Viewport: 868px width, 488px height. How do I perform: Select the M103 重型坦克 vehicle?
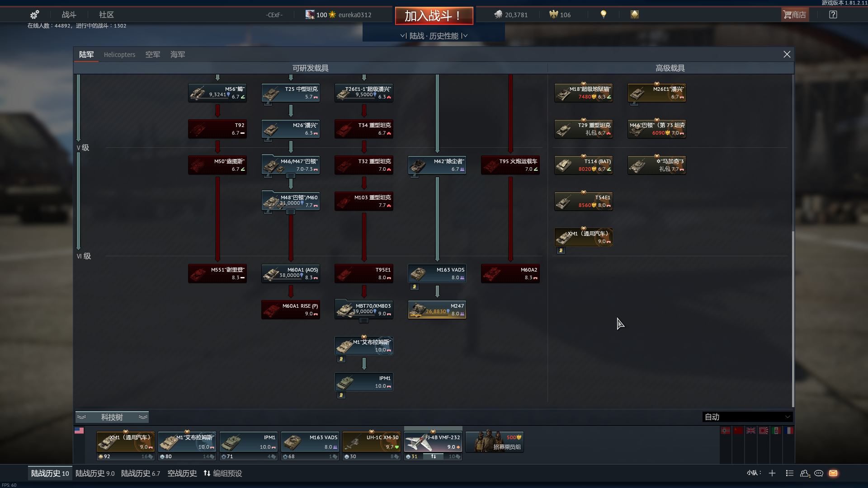364,201
